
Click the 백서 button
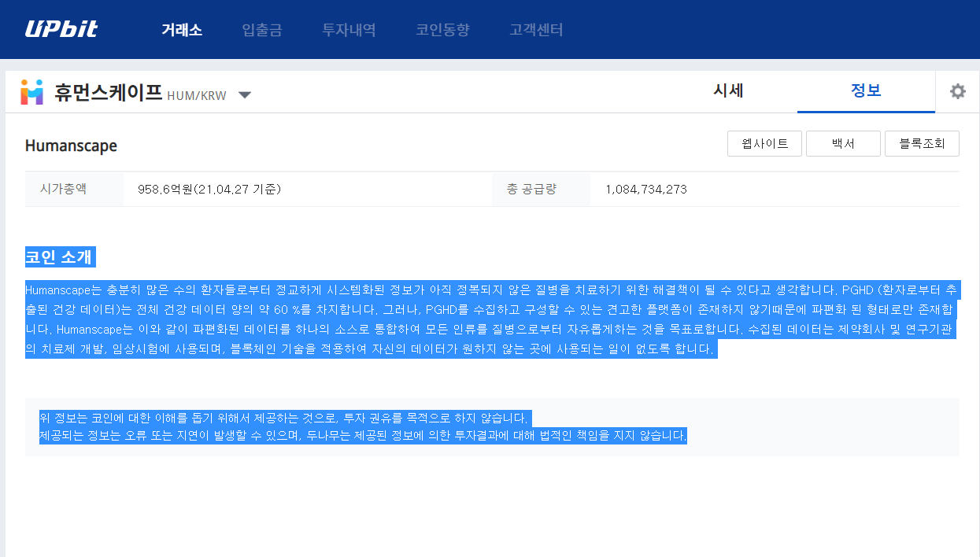pyautogui.click(x=843, y=143)
